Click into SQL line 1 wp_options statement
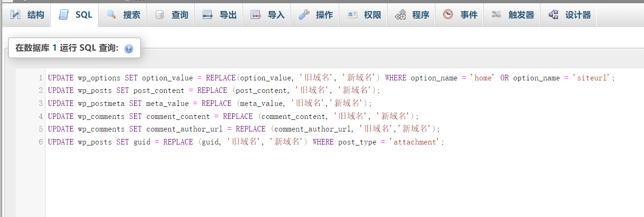 [331, 78]
